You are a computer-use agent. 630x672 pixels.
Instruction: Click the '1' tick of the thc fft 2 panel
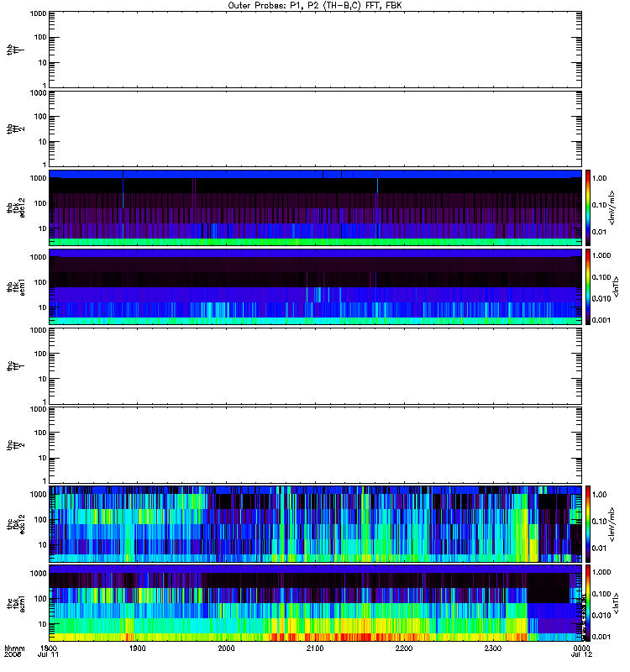coord(45,480)
